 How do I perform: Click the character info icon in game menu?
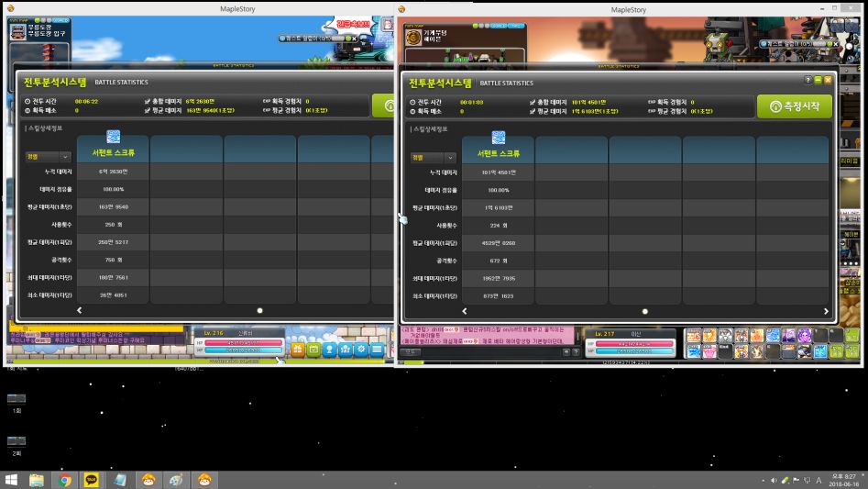coord(329,350)
